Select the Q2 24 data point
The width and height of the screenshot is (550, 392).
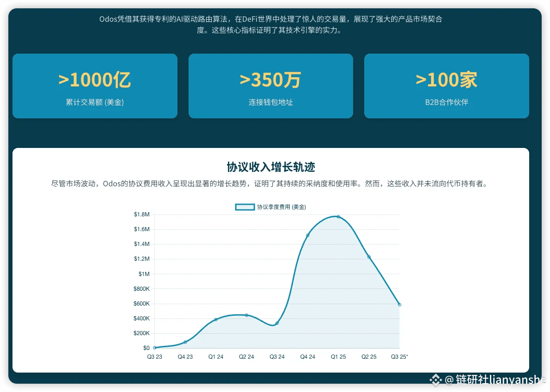[247, 315]
